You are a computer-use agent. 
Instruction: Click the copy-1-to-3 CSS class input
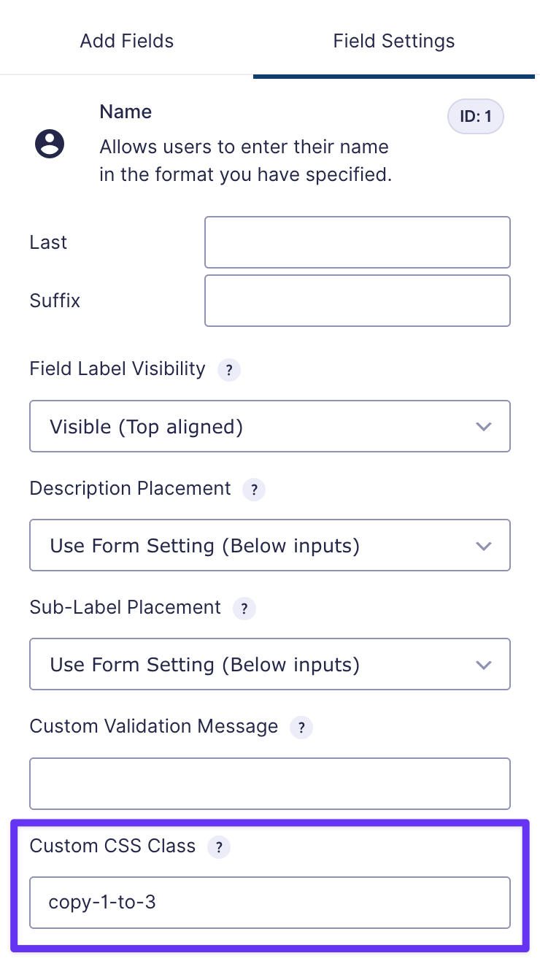[x=270, y=903]
